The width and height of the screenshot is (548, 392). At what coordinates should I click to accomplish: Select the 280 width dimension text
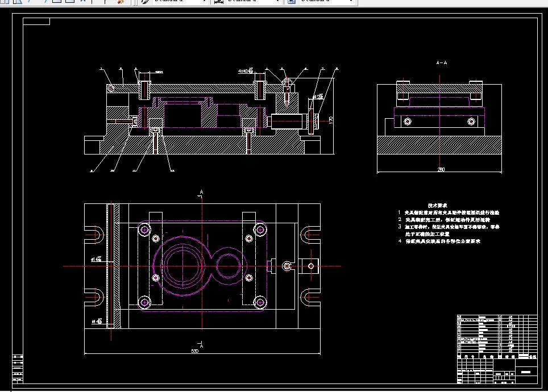coord(441,169)
